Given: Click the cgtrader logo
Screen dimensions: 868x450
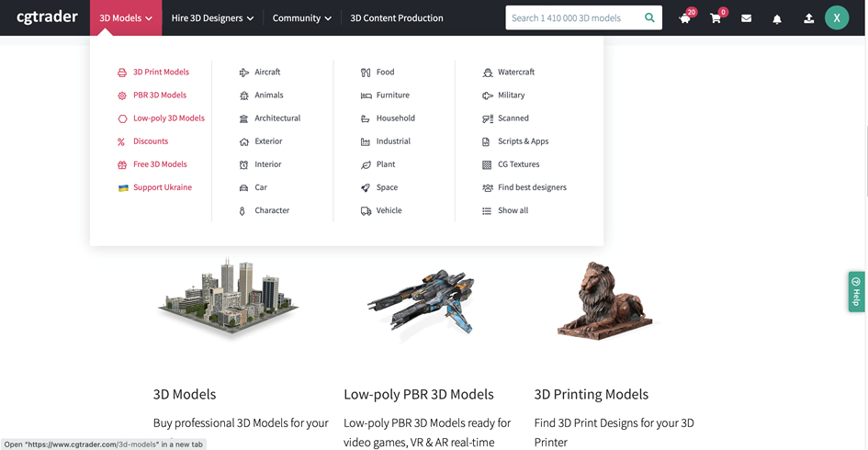Looking at the screenshot, I should (47, 17).
